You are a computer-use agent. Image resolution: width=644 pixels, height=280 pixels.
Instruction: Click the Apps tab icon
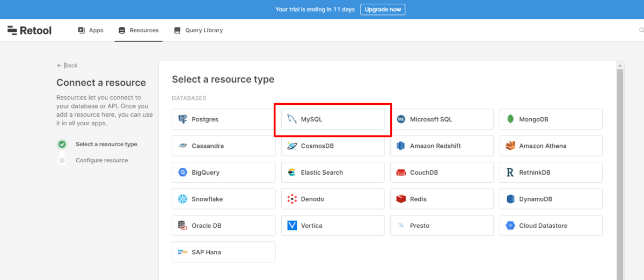[81, 30]
